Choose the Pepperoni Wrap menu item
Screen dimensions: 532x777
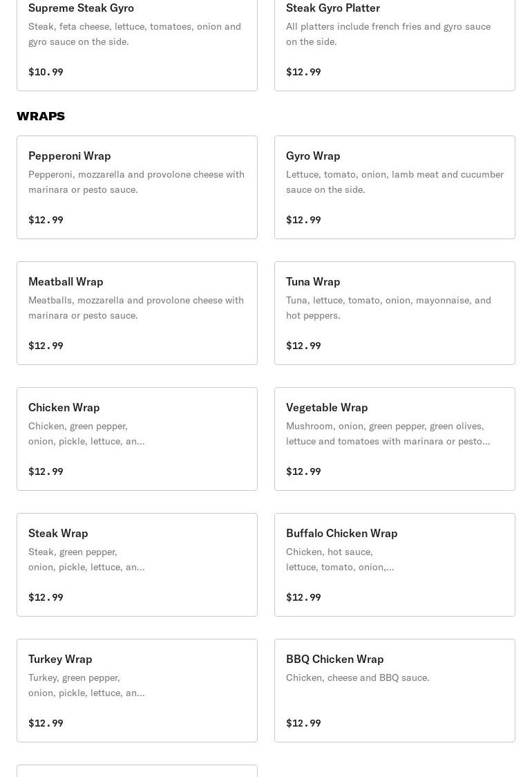(137, 187)
